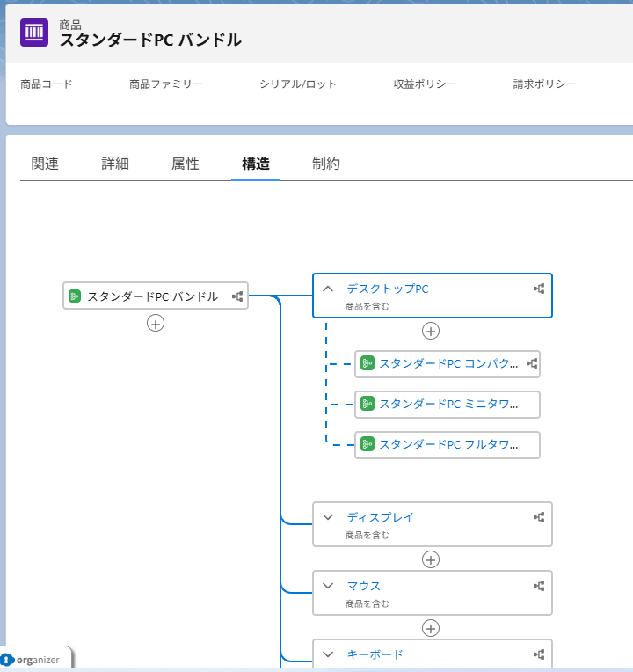The width and height of the screenshot is (633, 672).
Task: Expand the ディスプレイ group
Action: 328,517
